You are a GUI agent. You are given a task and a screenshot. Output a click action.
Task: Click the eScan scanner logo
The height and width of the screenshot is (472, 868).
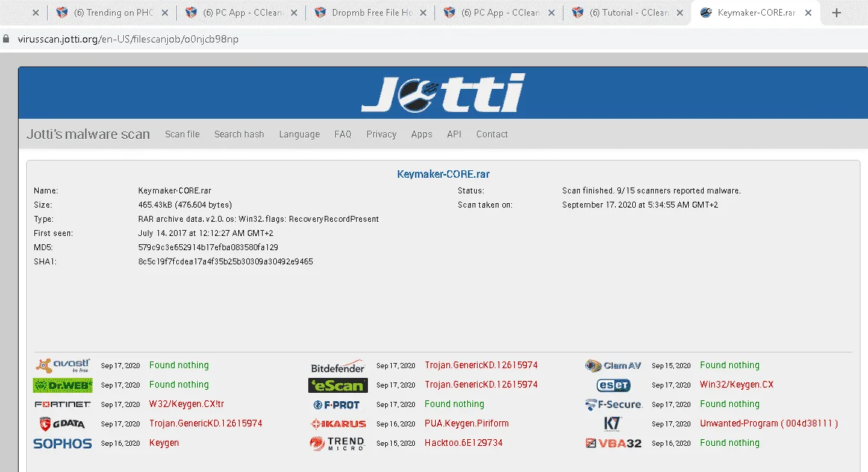pyautogui.click(x=337, y=385)
